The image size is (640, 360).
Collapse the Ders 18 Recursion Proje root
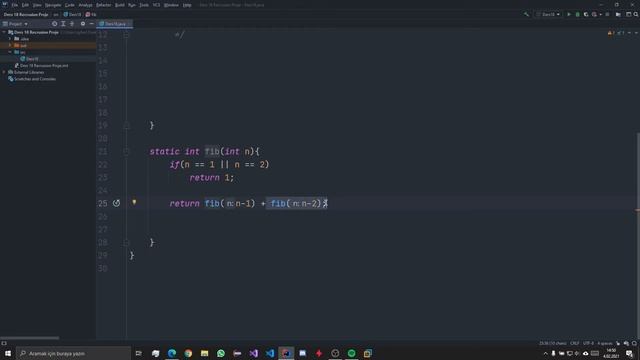point(4,32)
